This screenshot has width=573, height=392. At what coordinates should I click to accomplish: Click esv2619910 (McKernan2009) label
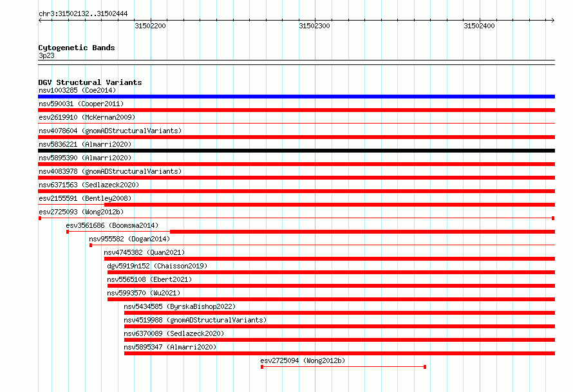[x=87, y=117]
